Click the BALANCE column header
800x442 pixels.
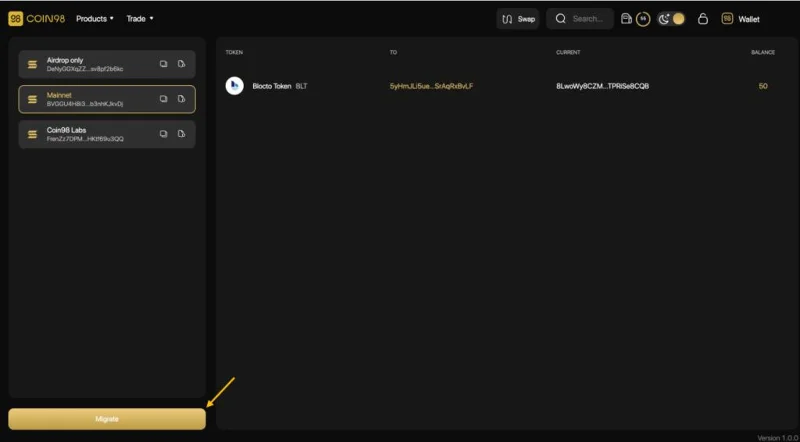coord(763,53)
